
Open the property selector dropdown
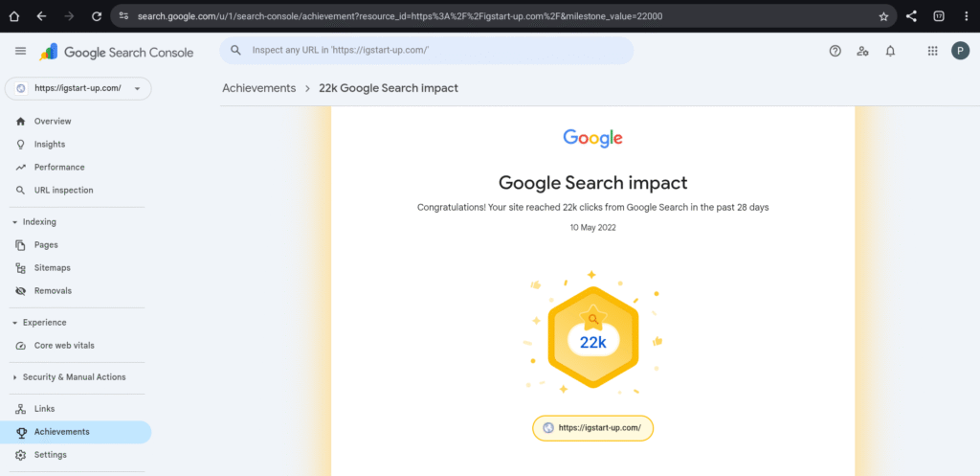78,88
